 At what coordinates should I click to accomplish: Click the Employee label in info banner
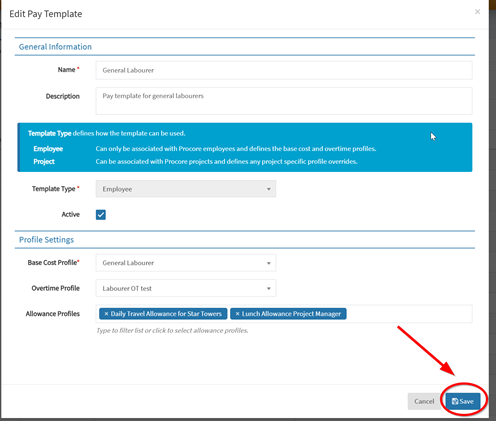pos(48,149)
